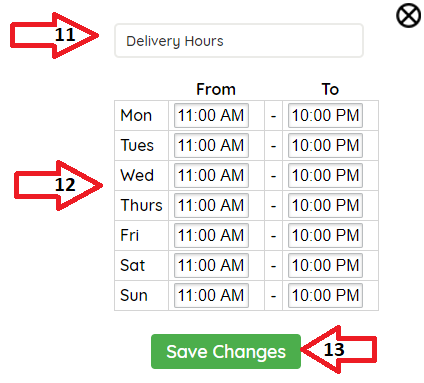The height and width of the screenshot is (383, 424).
Task: Adjust Saturday's From time 11:00 AM
Action: (211, 265)
